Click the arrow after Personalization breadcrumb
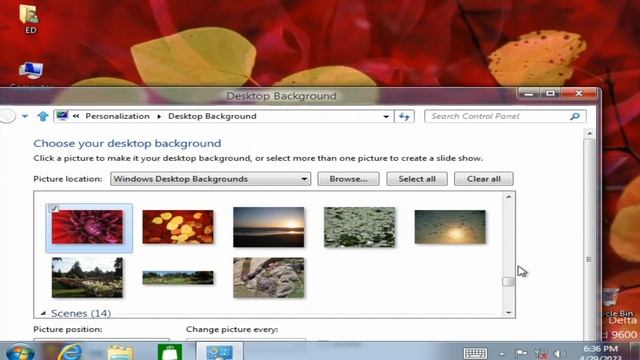Screen dimensions: 640x360 pyautogui.click(x=159, y=116)
